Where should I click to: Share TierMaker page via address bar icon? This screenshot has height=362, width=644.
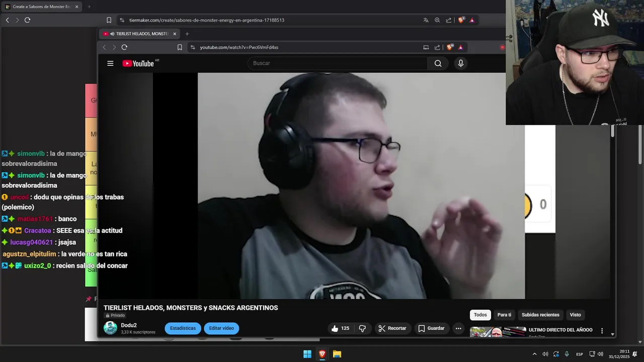pos(448,20)
